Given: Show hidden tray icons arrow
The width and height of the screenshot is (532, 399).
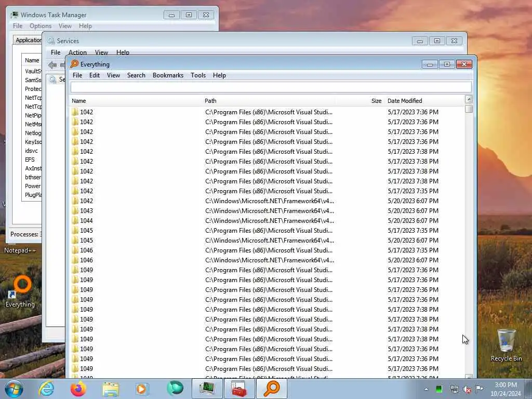Looking at the screenshot, I should [426, 389].
